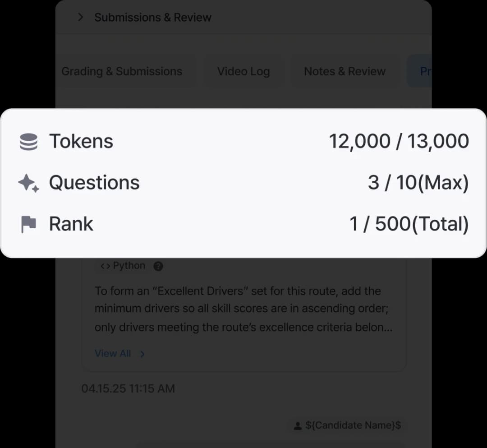Image resolution: width=487 pixels, height=448 pixels.
Task: Click the Tokens usage value 12,000 / 13,000
Action: 399,140
